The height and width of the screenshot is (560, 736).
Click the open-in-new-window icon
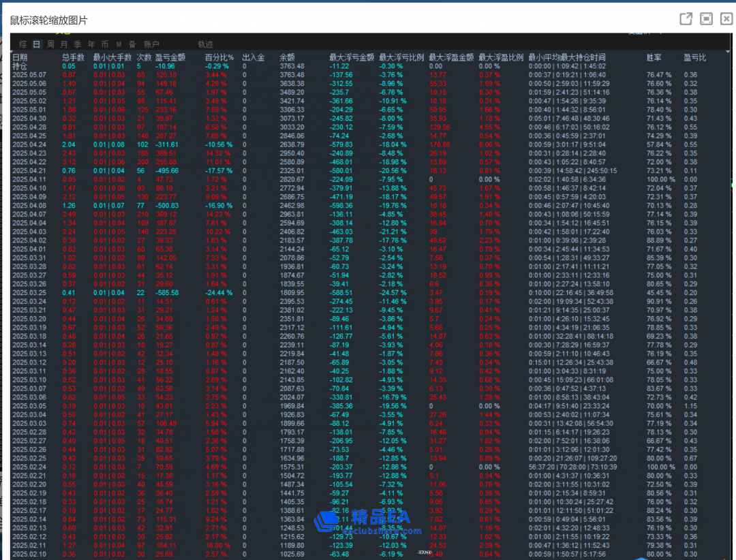[x=686, y=19]
